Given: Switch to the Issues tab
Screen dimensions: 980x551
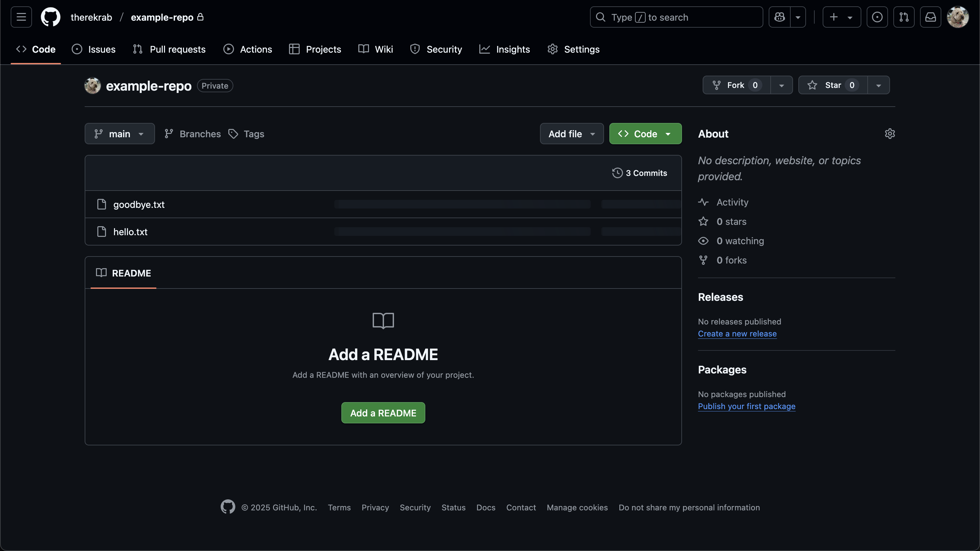Looking at the screenshot, I should (94, 49).
